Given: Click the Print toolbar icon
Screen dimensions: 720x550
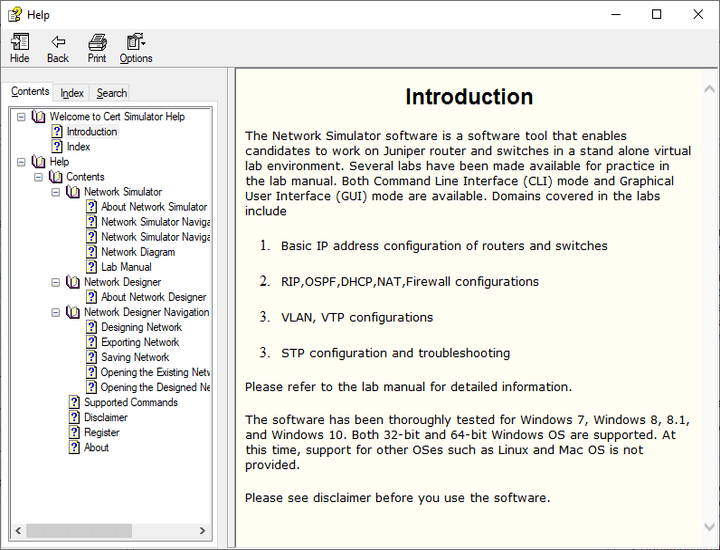Looking at the screenshot, I should point(97,42).
